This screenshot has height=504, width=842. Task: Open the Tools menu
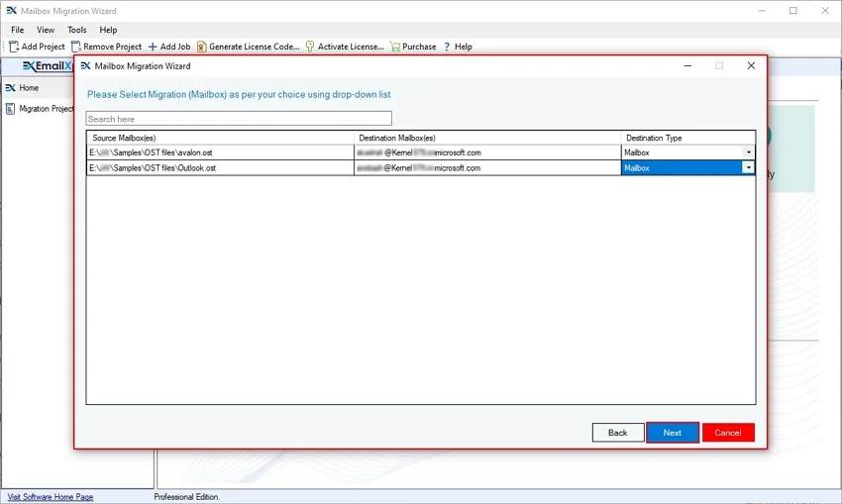(x=77, y=30)
